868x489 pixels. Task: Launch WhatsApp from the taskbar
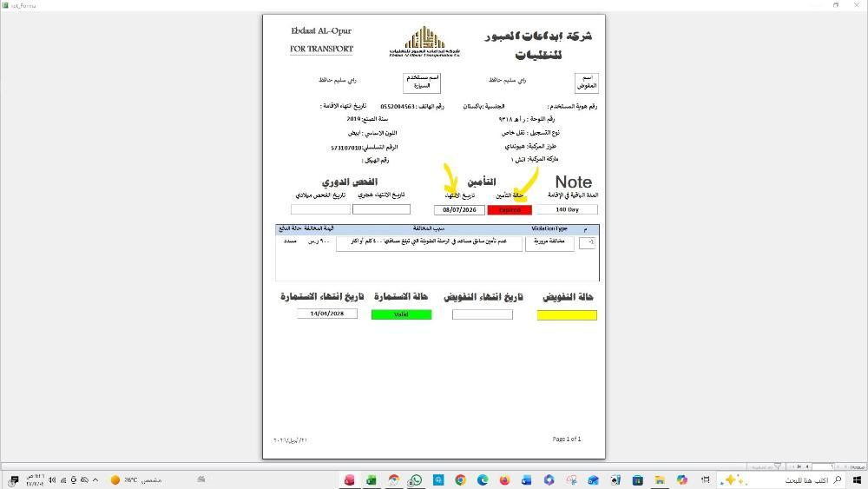416,480
